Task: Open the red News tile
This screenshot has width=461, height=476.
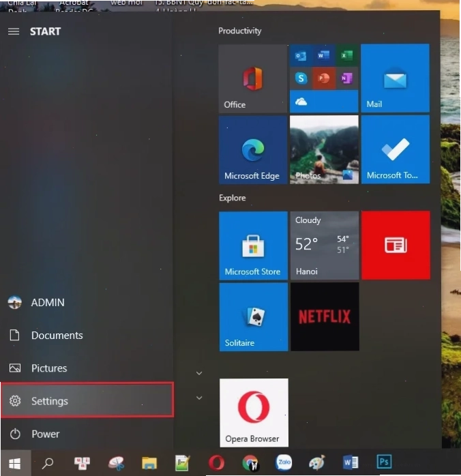Action: (x=396, y=246)
